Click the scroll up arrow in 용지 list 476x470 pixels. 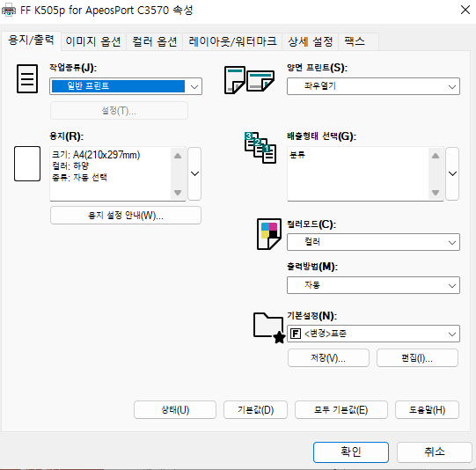point(178,156)
